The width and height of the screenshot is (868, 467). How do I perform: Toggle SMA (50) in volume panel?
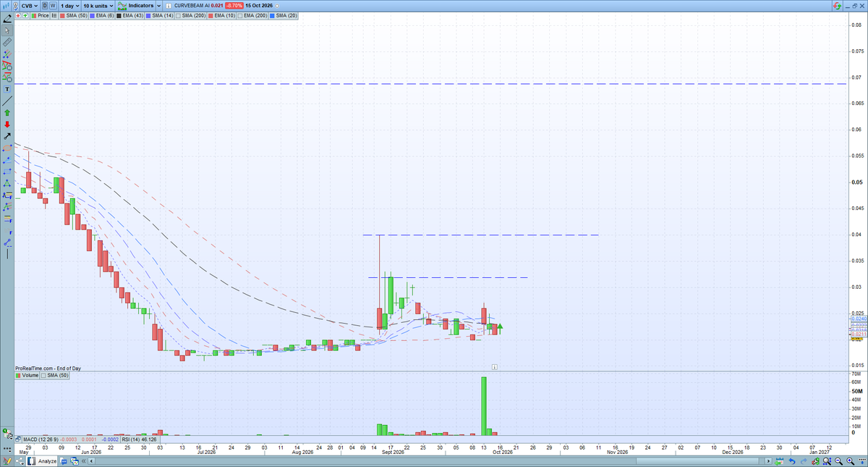coord(56,376)
